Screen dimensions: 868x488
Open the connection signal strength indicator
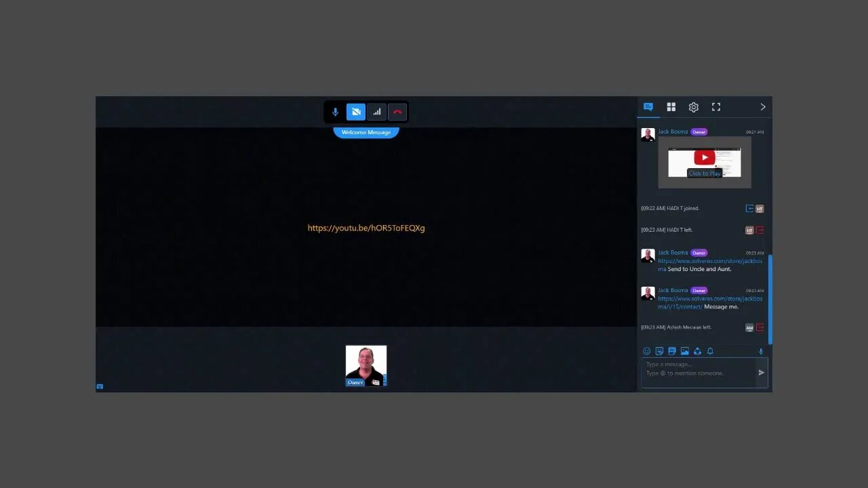(377, 112)
